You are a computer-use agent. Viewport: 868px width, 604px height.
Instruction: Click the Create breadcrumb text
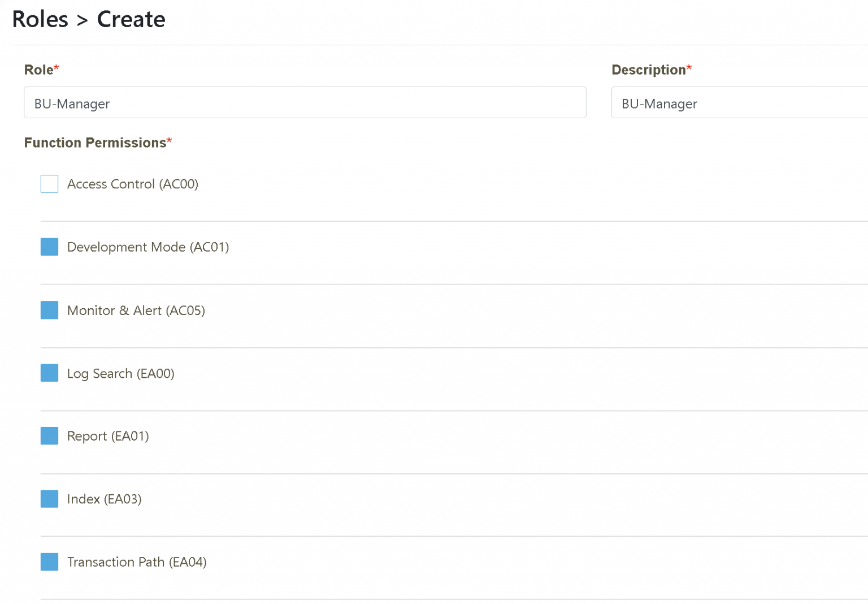131,19
